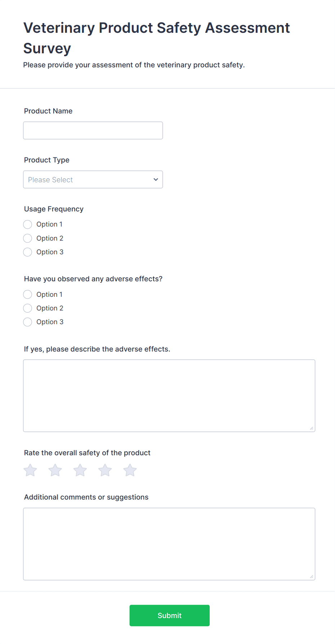Select Option 1 under Usage Frequency
Viewport: 335px width, 644px height.
click(x=28, y=224)
